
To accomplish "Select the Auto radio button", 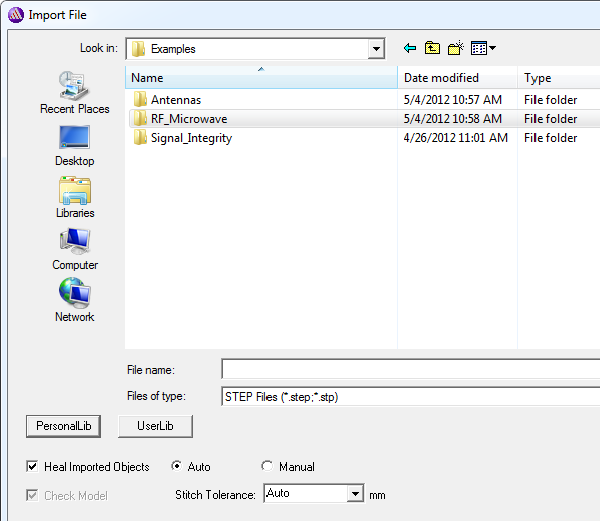I will click(x=176, y=466).
